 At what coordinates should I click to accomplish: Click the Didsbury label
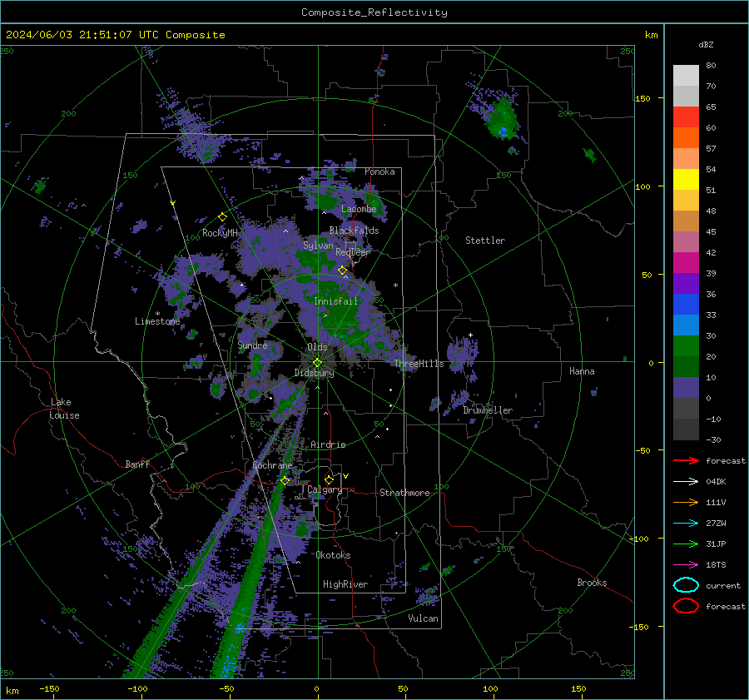pyautogui.click(x=314, y=373)
